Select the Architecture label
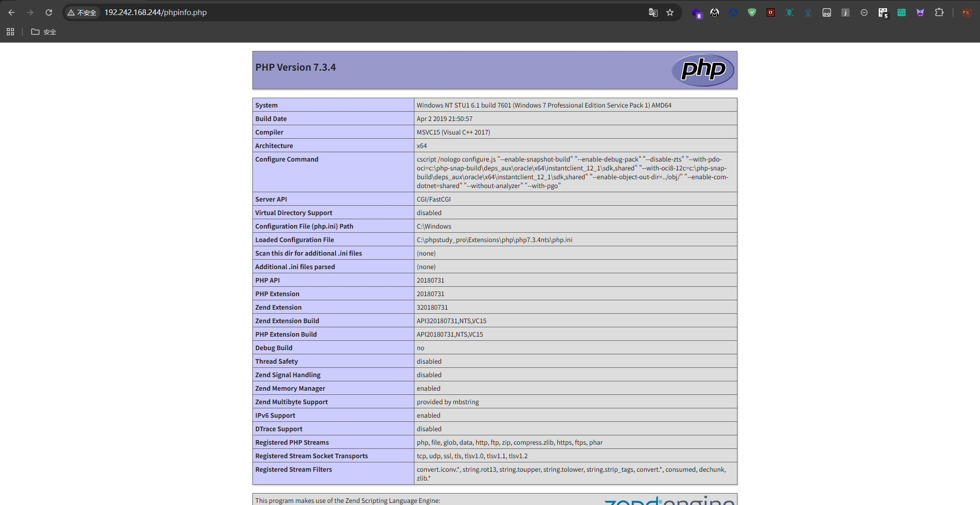 click(274, 145)
